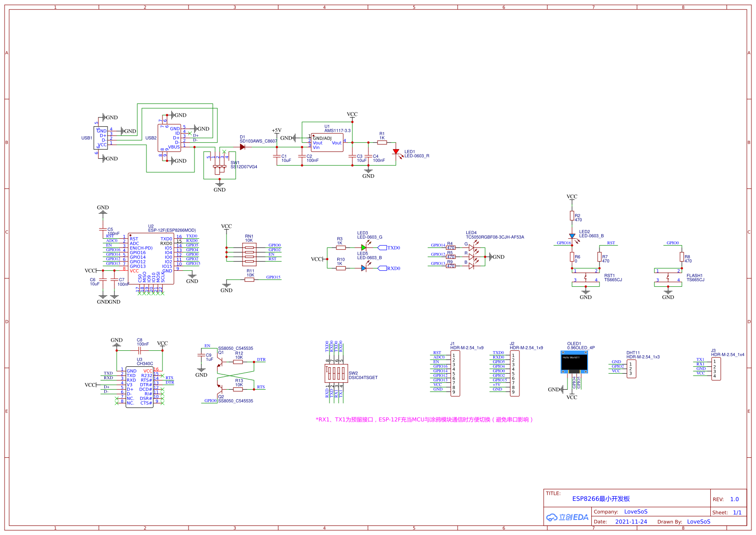
Task: Click the R2 470 resistor under VCC
Action: pyautogui.click(x=572, y=216)
